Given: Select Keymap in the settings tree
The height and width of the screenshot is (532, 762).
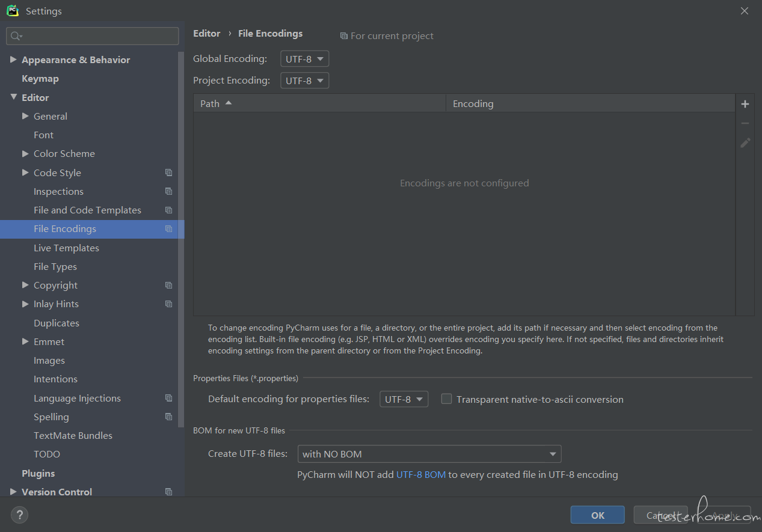Looking at the screenshot, I should tap(40, 79).
